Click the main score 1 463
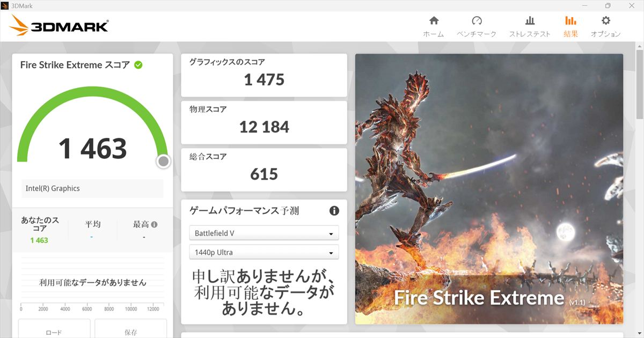This screenshot has width=644, height=338. coord(92,149)
